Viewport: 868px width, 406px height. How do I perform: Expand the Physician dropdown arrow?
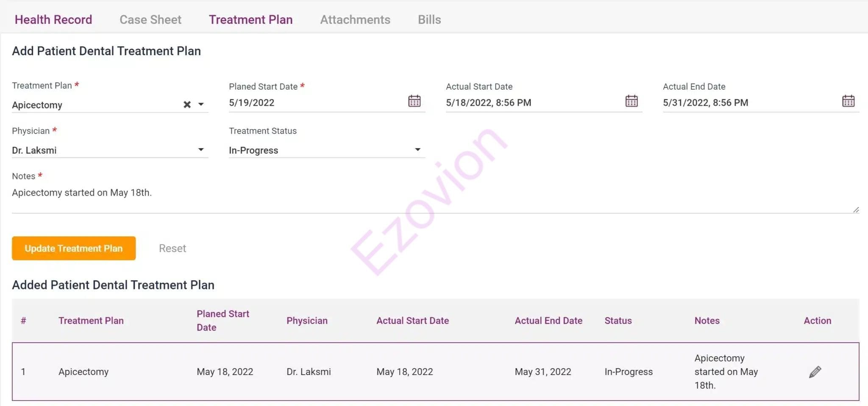(x=201, y=150)
